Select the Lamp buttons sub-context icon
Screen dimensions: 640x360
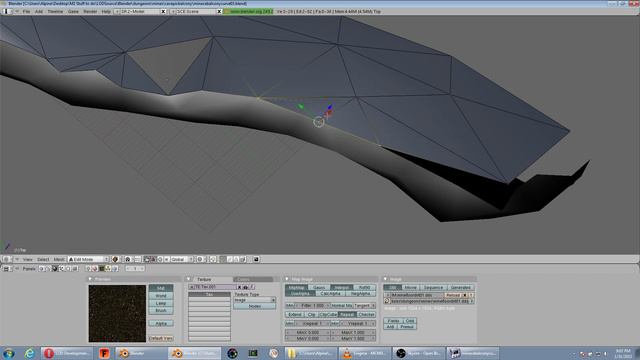[88, 269]
